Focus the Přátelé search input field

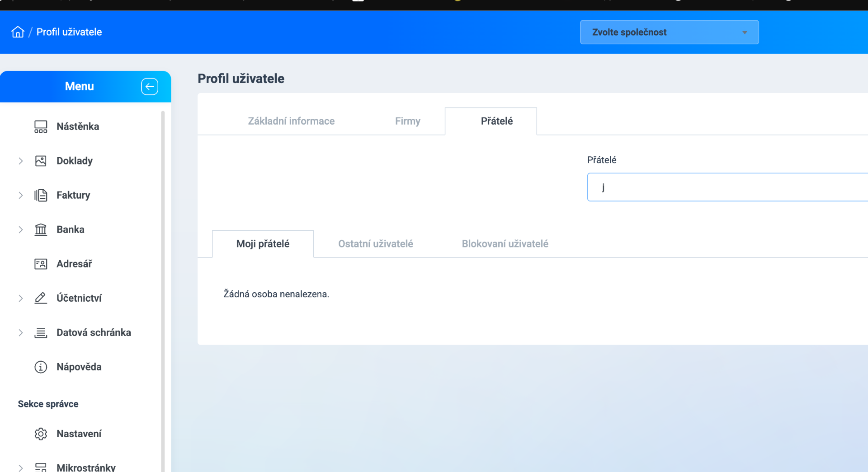pyautogui.click(x=727, y=187)
